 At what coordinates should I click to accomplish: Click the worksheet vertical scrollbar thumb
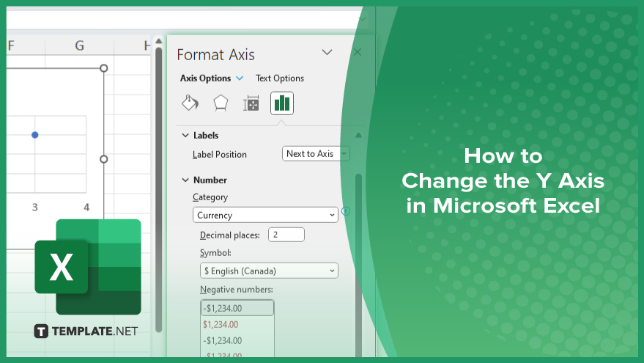[158, 189]
